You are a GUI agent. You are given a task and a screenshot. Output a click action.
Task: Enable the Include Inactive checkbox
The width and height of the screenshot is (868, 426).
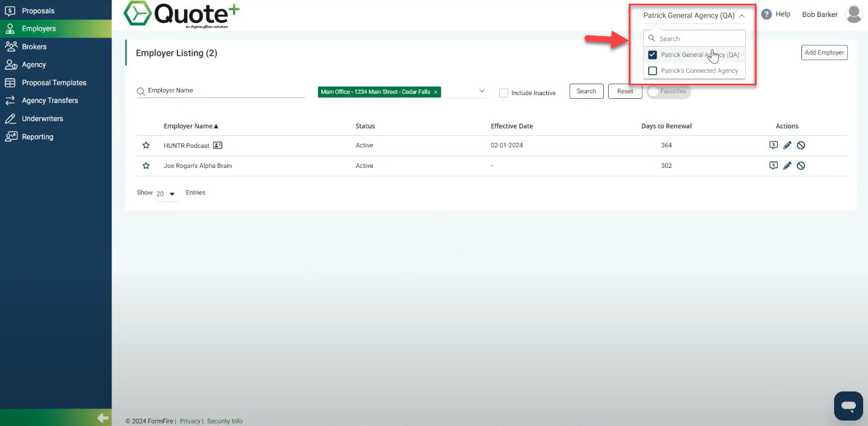click(x=503, y=93)
